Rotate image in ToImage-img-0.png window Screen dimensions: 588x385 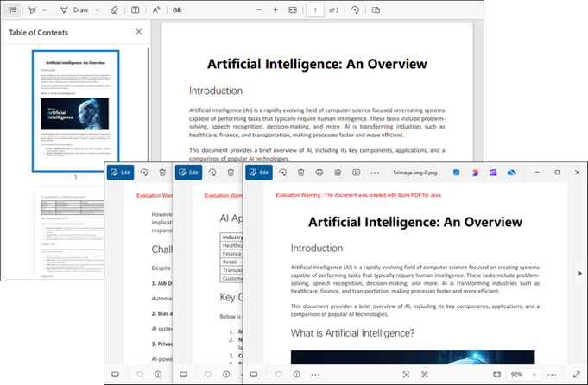coord(282,173)
